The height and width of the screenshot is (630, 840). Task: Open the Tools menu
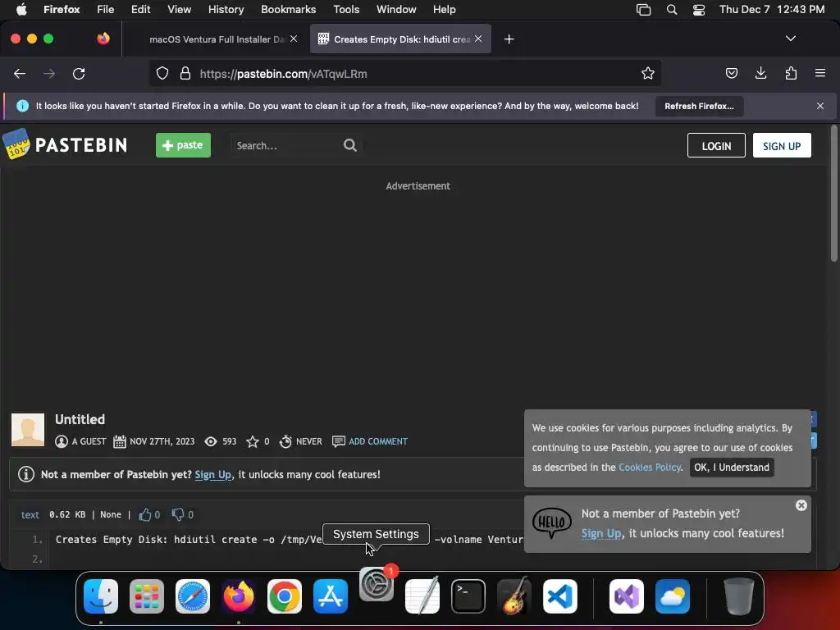tap(346, 10)
